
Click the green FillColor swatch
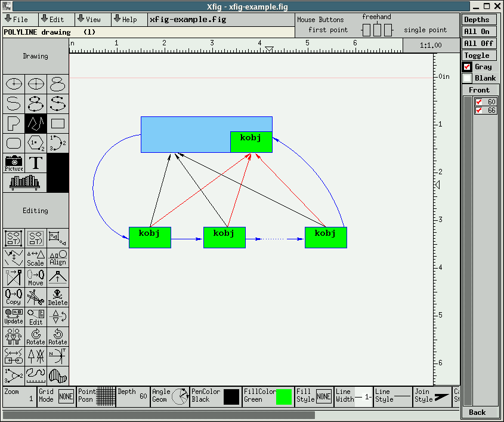click(284, 397)
